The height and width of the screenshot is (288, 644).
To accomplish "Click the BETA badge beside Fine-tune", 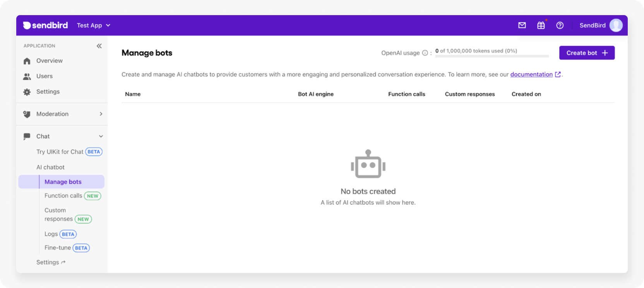I will coord(81,248).
